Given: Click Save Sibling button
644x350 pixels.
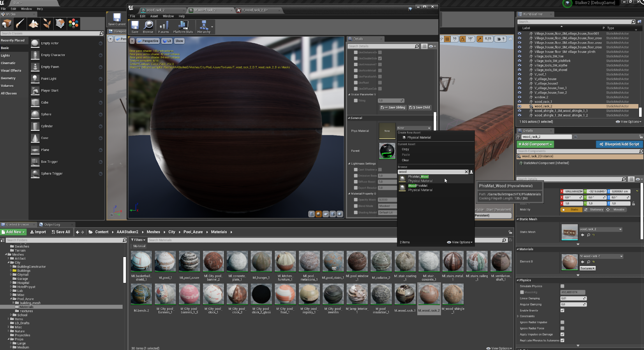Looking at the screenshot, I should pos(393,107).
